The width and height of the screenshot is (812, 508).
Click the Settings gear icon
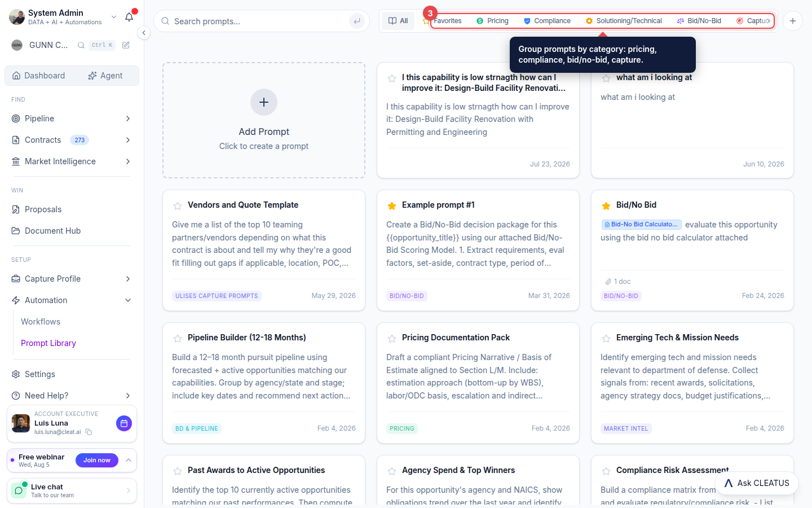click(16, 374)
